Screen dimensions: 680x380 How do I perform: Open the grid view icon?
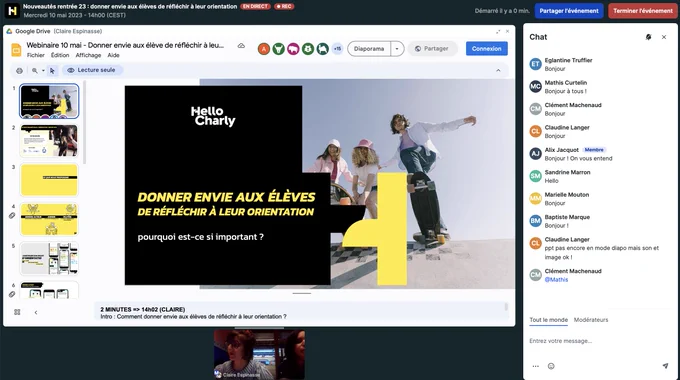pos(17,312)
